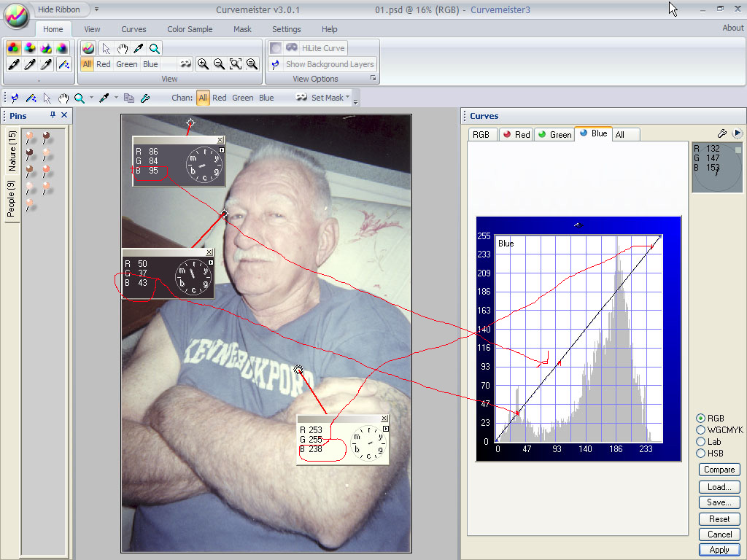Pick the Eyedropper tool in the ribbon
Viewport: 747px width, 560px height.
tap(138, 48)
